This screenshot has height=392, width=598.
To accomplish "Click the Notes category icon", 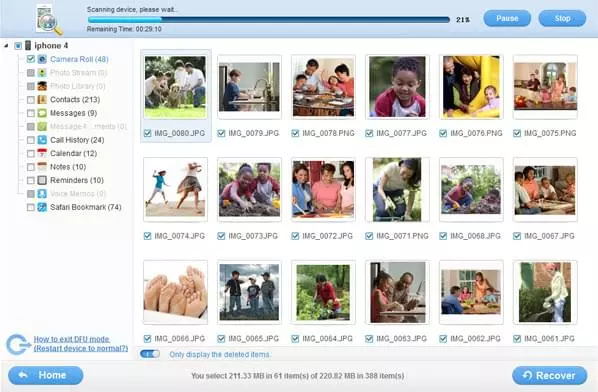I will (x=42, y=167).
